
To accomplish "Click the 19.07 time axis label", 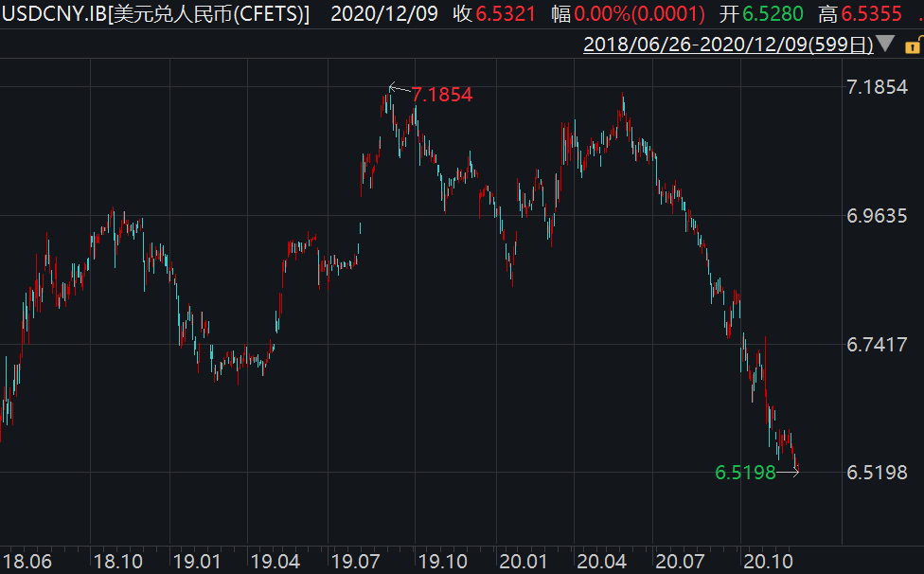I will (355, 561).
